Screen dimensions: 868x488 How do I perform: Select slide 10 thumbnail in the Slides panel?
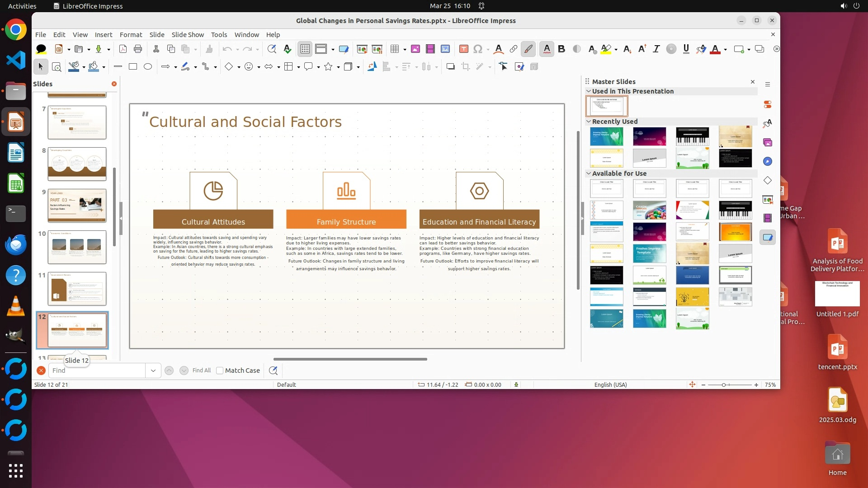click(x=77, y=247)
